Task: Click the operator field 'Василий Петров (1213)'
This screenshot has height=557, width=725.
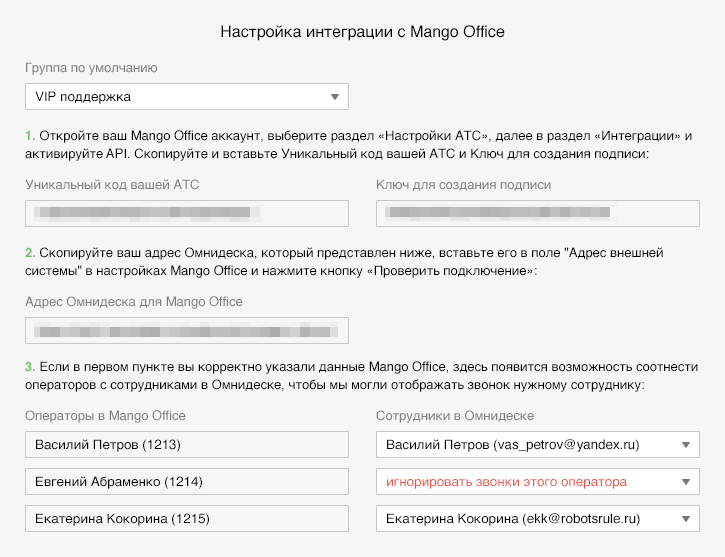Action: 187,445
